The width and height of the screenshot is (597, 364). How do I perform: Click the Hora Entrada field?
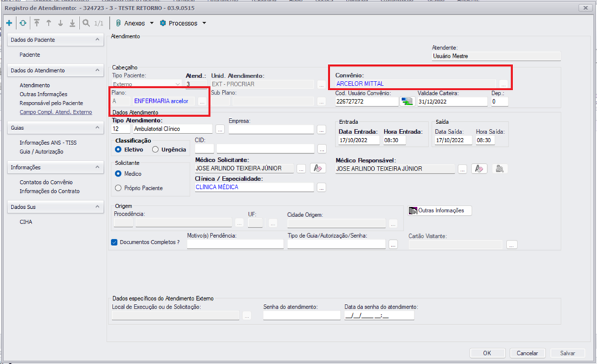tap(394, 140)
